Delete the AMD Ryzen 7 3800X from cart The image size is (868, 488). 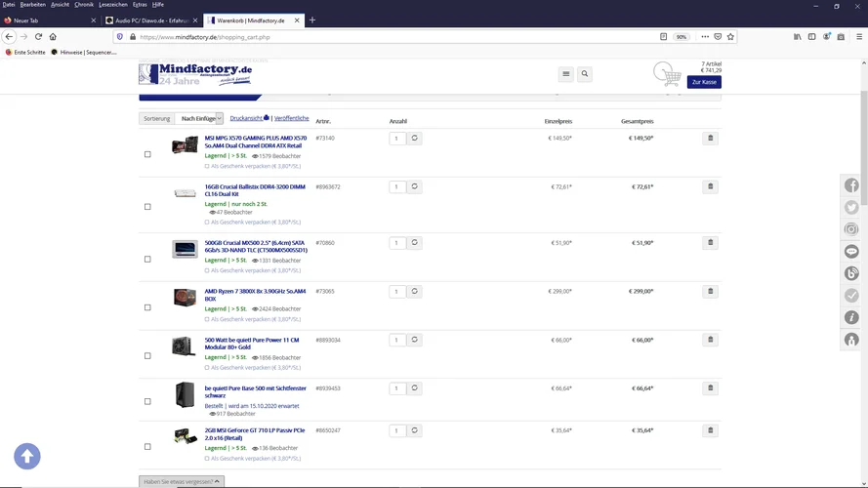tap(710, 291)
